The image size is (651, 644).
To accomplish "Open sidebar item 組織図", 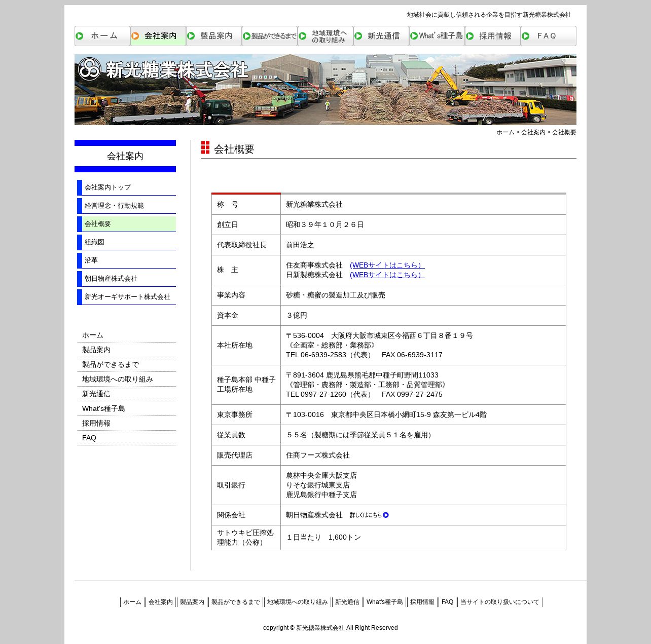I will tap(127, 242).
